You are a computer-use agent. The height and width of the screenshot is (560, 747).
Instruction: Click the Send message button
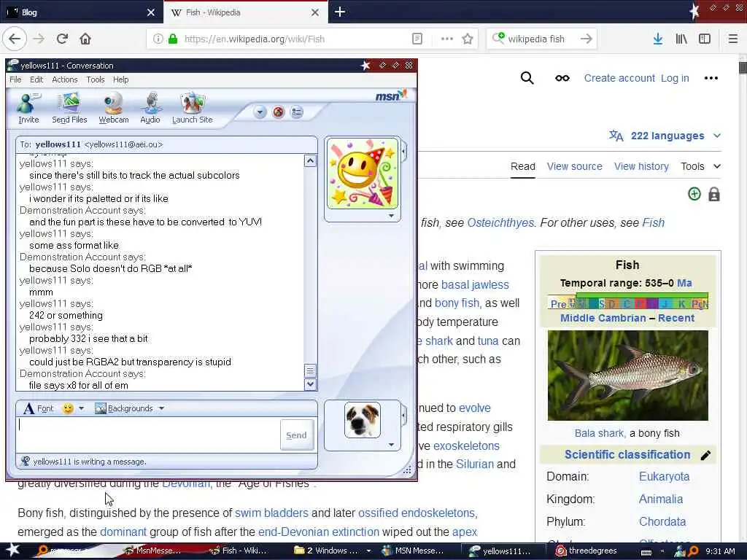(296, 435)
